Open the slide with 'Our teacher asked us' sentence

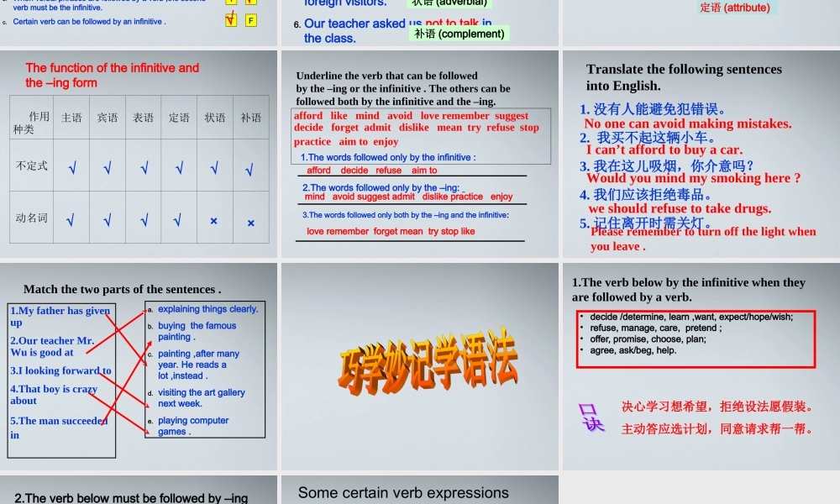pyautogui.click(x=419, y=23)
